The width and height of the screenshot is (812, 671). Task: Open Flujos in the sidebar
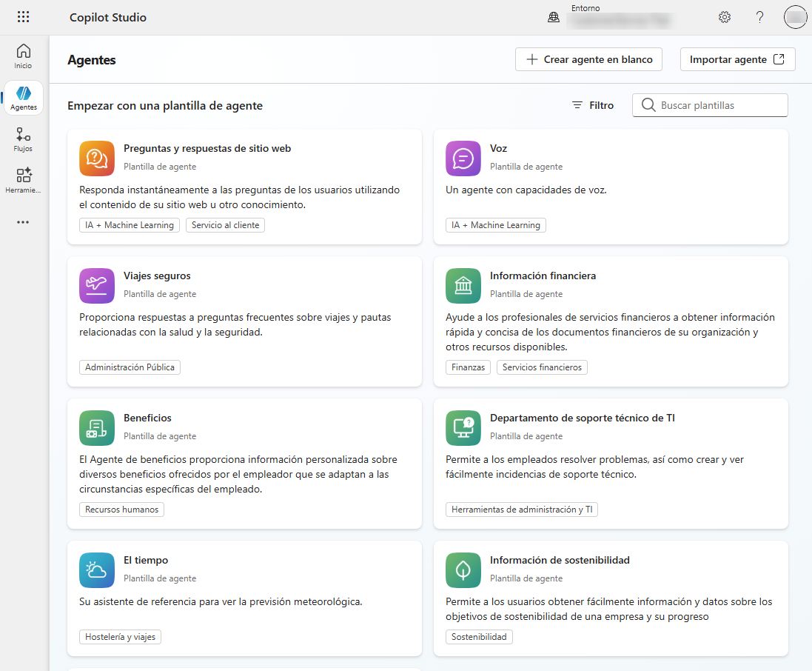point(23,139)
